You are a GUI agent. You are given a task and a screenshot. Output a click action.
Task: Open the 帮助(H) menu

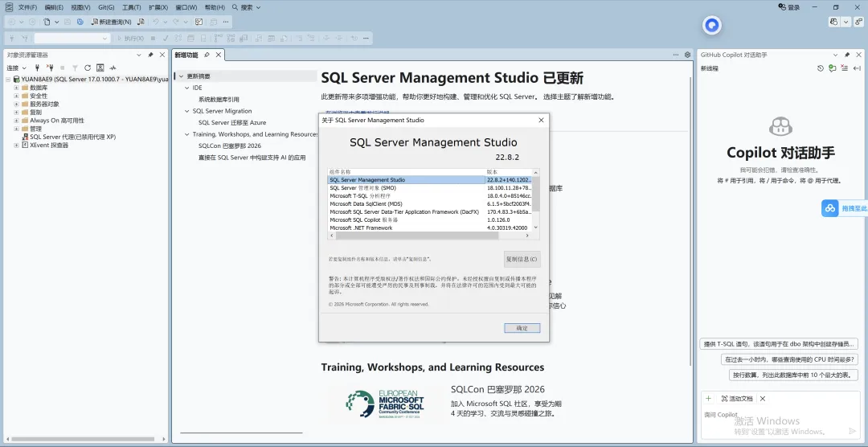[x=215, y=7]
